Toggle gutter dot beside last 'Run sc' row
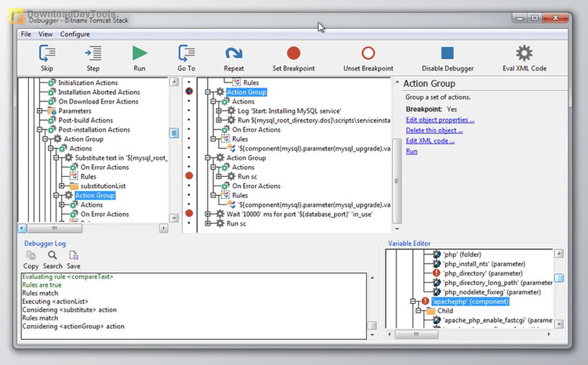 189,223
